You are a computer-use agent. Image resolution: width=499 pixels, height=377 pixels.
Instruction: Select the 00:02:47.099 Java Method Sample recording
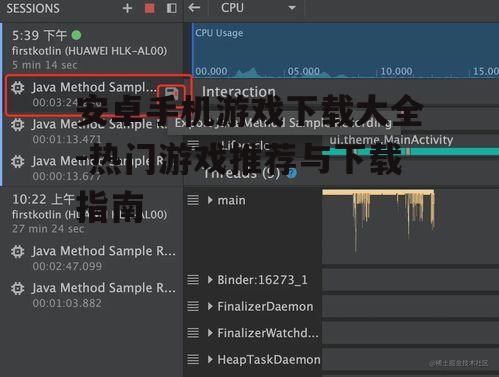tap(93, 258)
